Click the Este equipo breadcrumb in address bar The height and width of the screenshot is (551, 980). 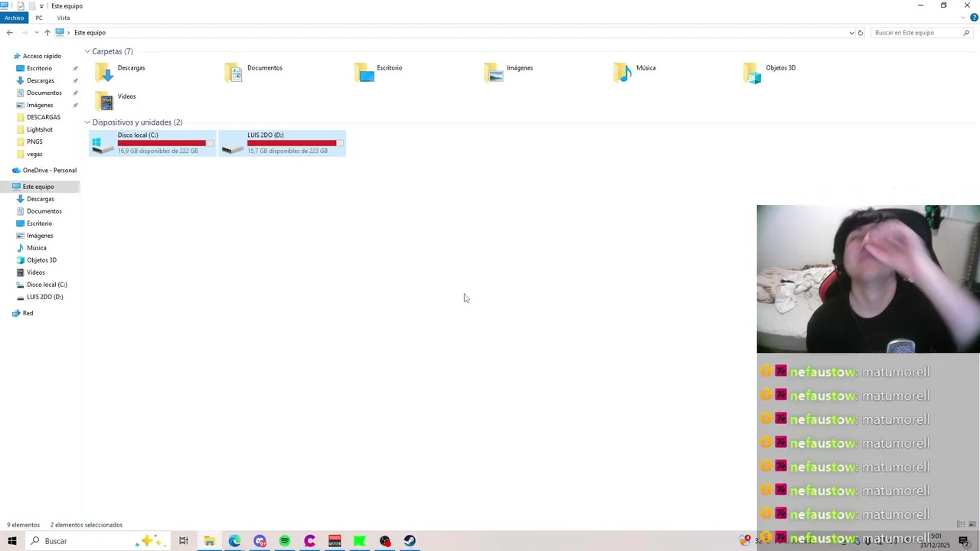(x=90, y=33)
